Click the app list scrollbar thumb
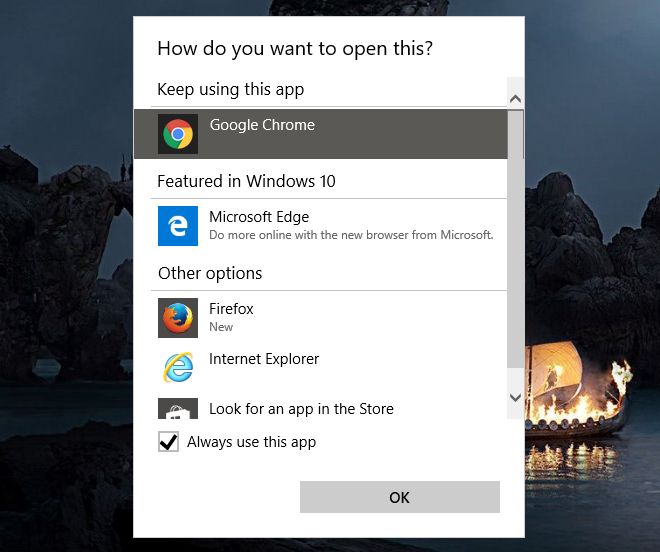Viewport: 660px width, 552px height. click(516, 239)
